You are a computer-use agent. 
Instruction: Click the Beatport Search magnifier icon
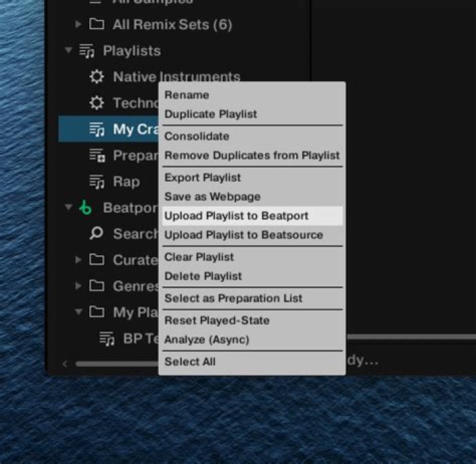[x=97, y=233]
